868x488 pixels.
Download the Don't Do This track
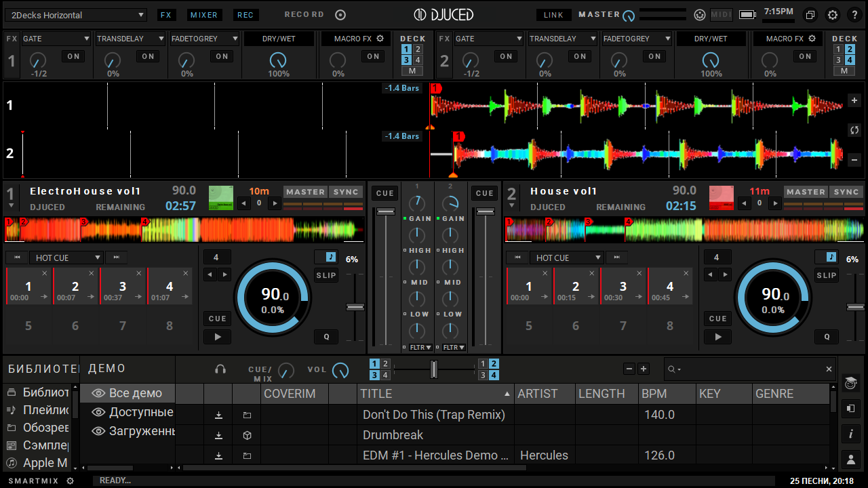pos(218,415)
